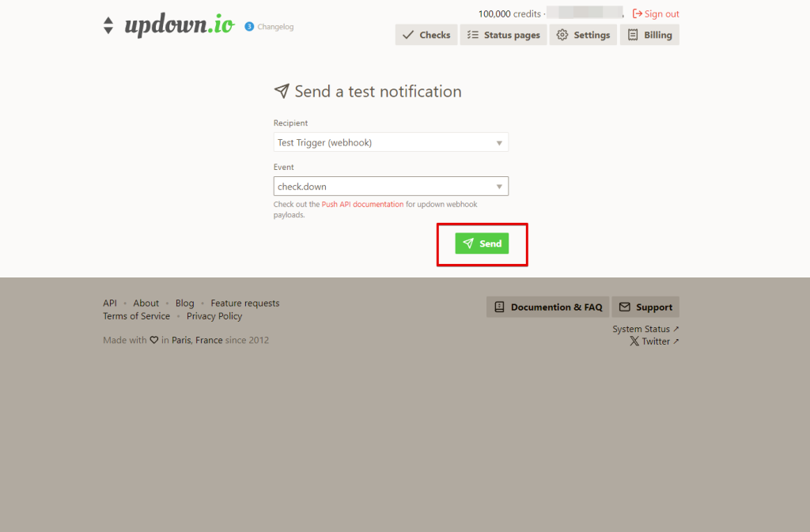This screenshot has height=532, width=810.
Task: Click the Status pages list icon
Action: (473, 35)
